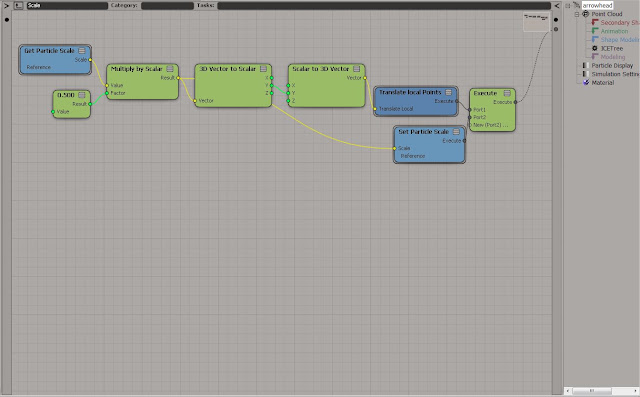Click the ICETree gear icon

tap(595, 48)
